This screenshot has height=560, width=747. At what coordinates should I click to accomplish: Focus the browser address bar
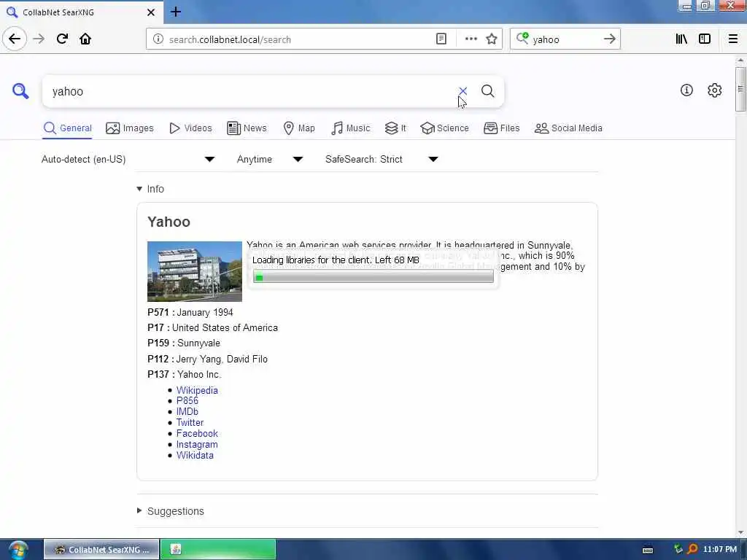coord(300,39)
